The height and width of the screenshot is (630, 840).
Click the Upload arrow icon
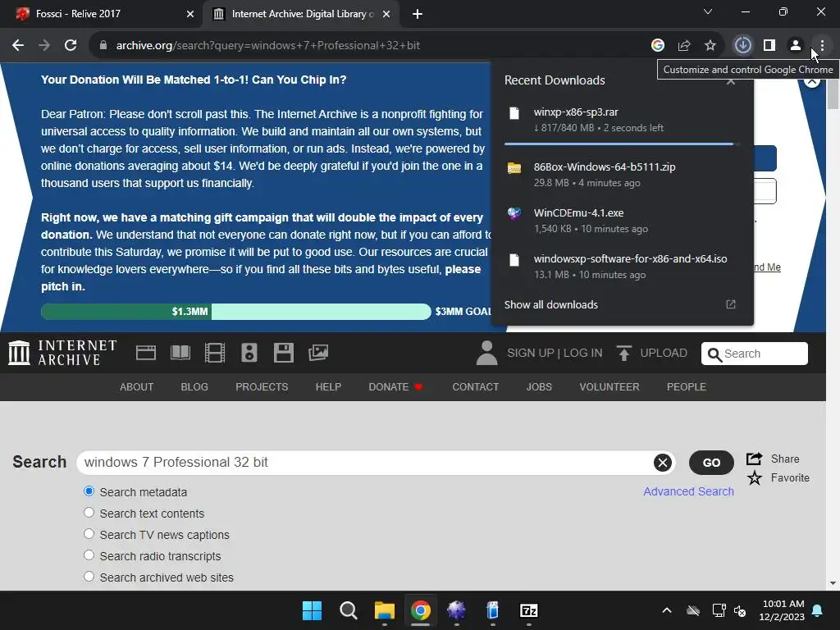click(623, 353)
